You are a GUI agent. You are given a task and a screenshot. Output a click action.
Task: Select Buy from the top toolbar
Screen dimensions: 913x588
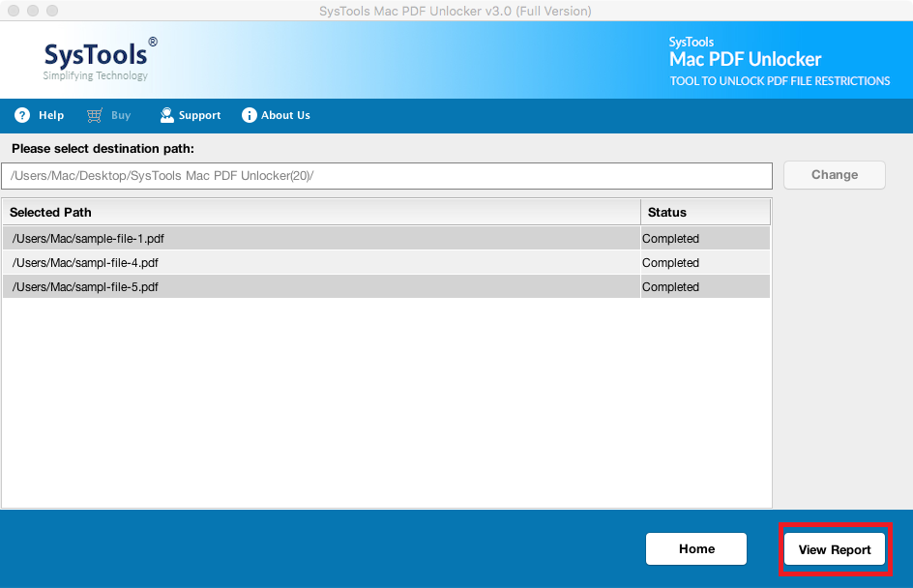[x=118, y=115]
